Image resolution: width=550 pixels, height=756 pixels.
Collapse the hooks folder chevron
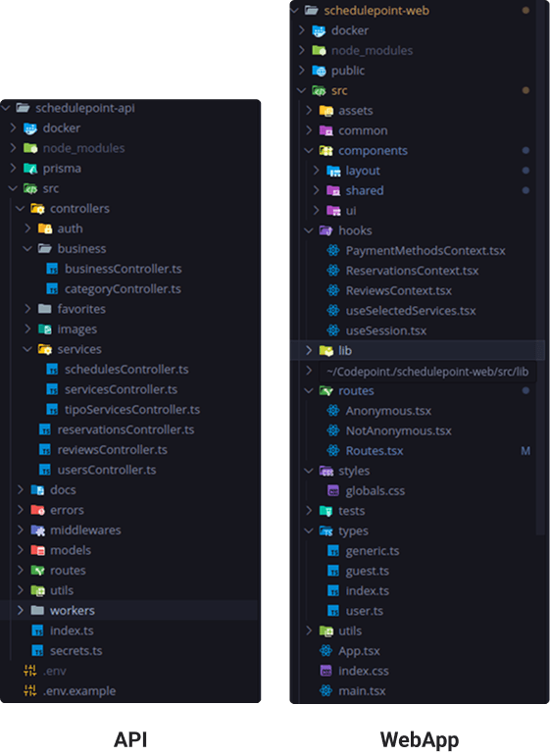point(309,231)
